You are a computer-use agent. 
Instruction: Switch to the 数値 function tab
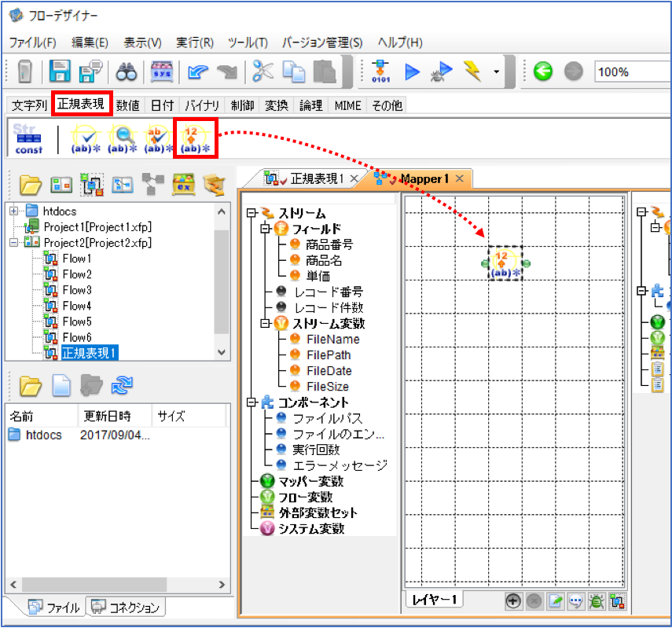(127, 105)
